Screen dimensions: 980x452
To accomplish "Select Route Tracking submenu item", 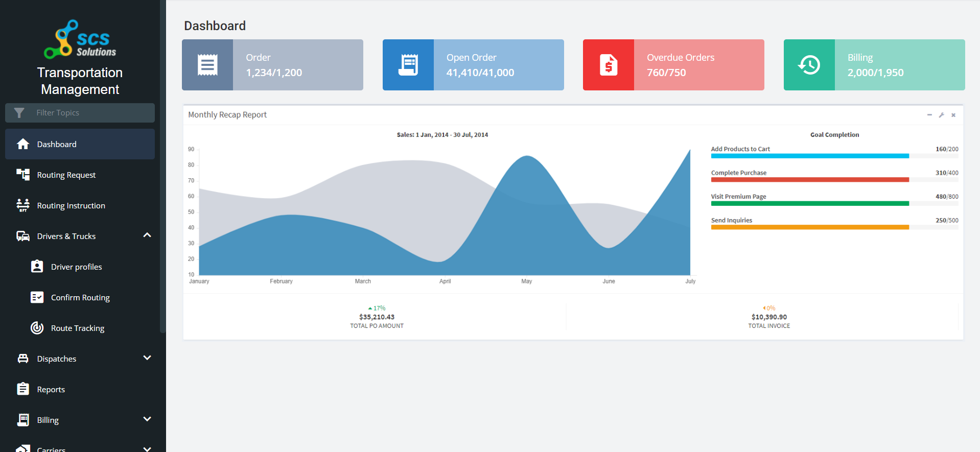I will [x=80, y=328].
